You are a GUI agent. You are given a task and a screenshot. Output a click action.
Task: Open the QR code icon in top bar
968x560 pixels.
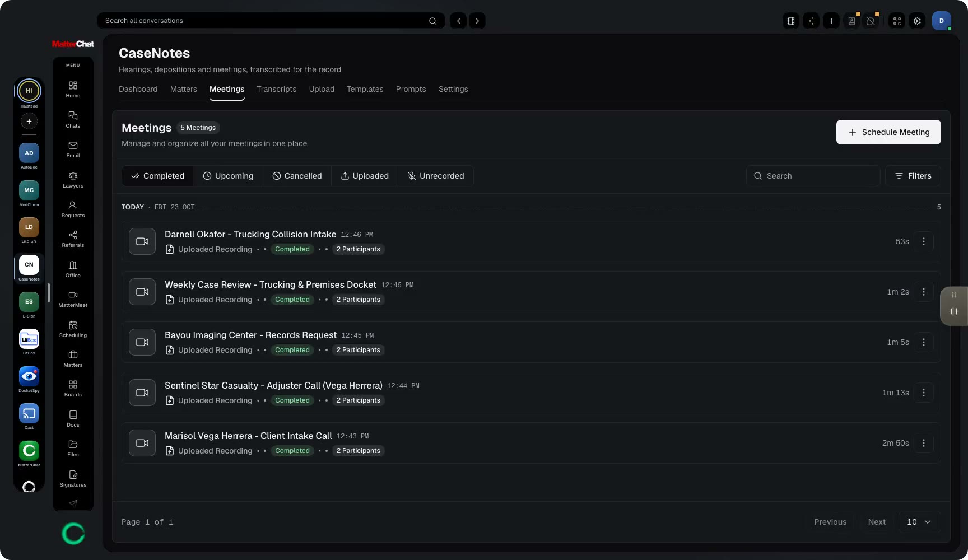pos(897,21)
